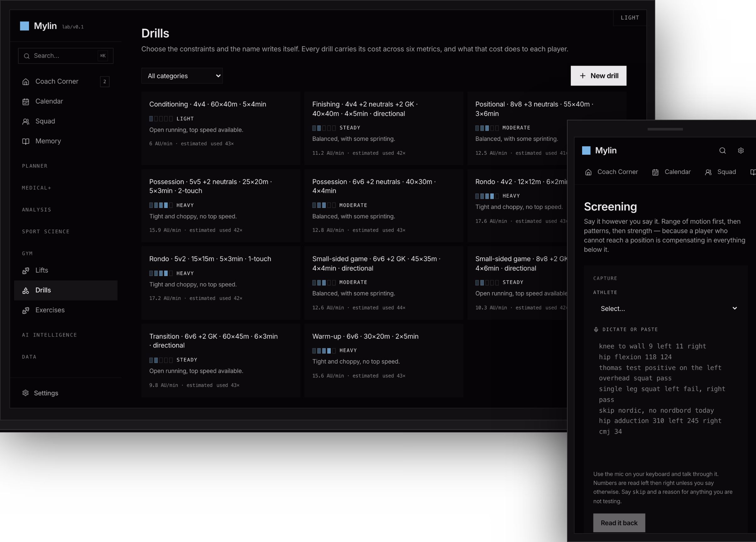Click the microphone icon beside Dictate or Paste
Image resolution: width=756 pixels, height=542 pixels.
(596, 330)
